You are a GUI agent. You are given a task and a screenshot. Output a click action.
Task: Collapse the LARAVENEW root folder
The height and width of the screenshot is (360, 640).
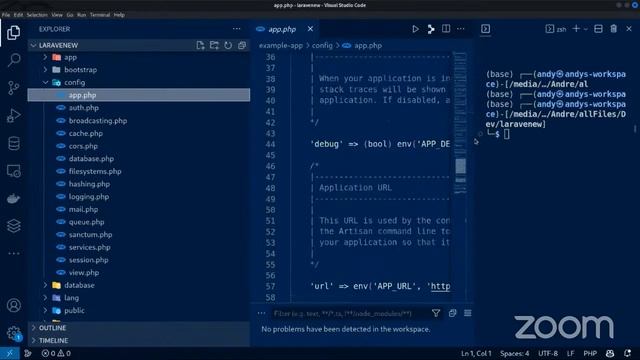point(139,45)
